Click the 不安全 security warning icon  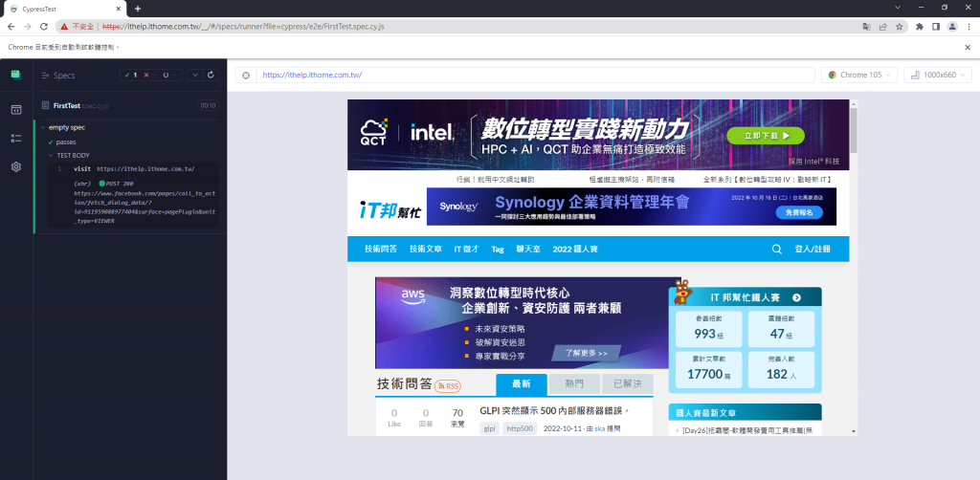click(64, 27)
